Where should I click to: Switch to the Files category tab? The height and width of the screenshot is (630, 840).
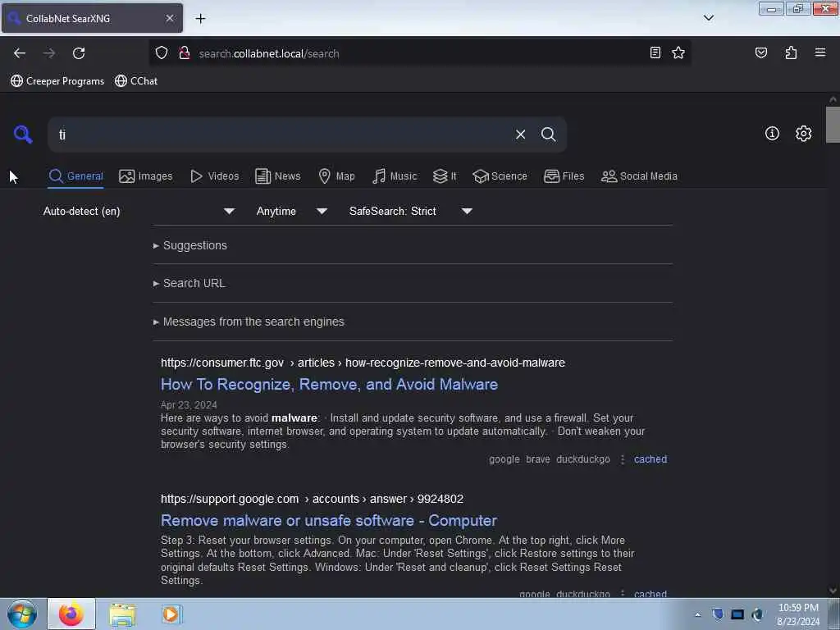(x=564, y=176)
